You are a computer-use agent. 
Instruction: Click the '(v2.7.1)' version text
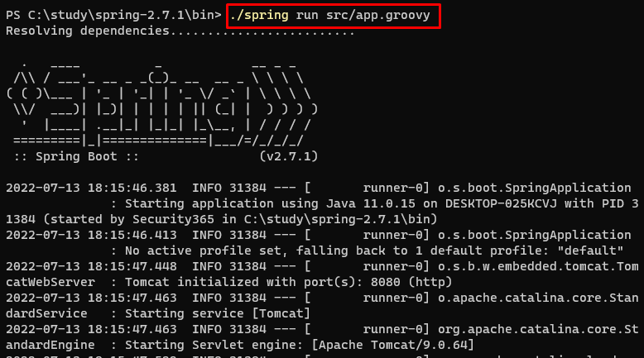[289, 156]
